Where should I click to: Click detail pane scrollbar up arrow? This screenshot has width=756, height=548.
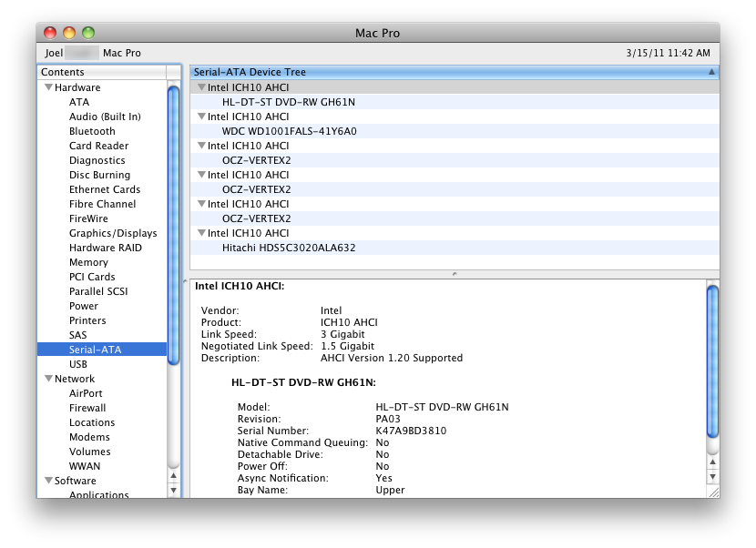coord(712,462)
